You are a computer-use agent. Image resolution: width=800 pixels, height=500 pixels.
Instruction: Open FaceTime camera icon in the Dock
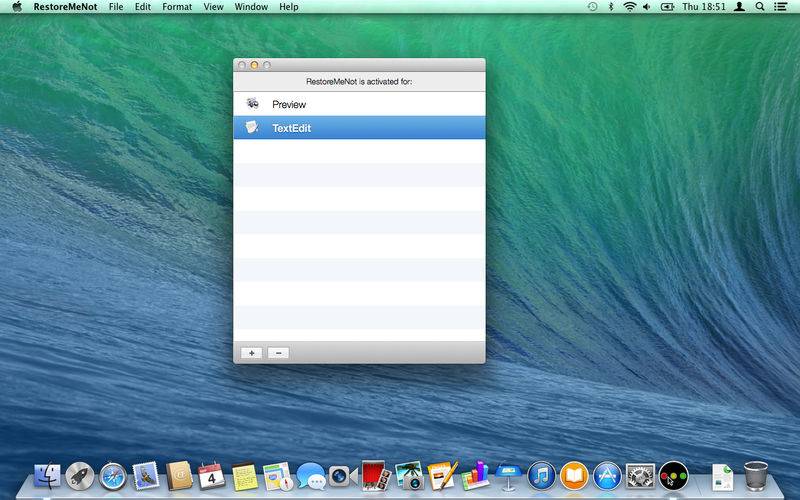(343, 476)
